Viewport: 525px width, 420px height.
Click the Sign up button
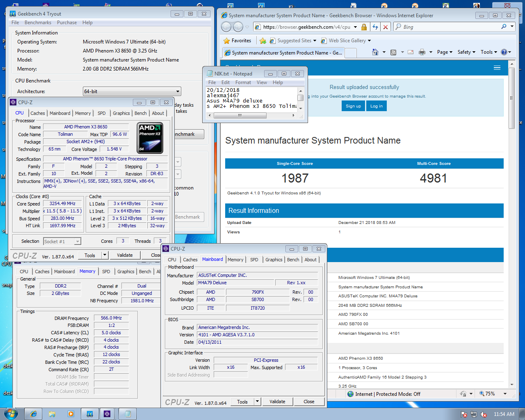tap(353, 106)
